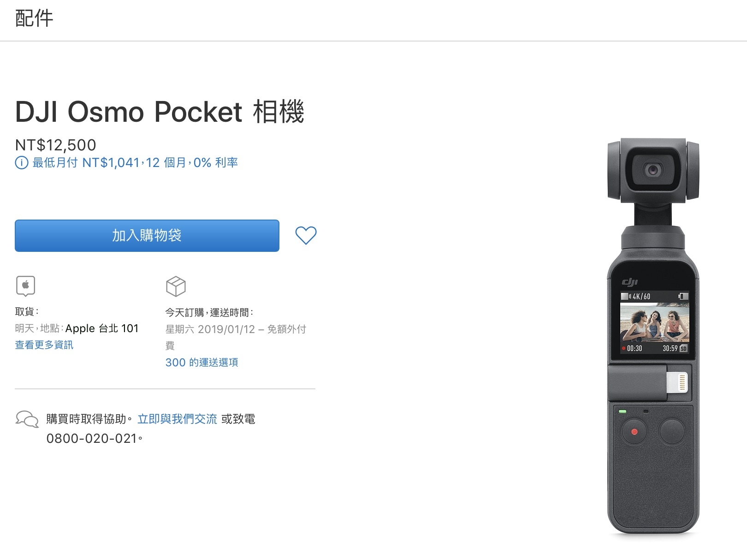Start chat via 立即與我們交流 link
747x560 pixels.
pos(177,419)
